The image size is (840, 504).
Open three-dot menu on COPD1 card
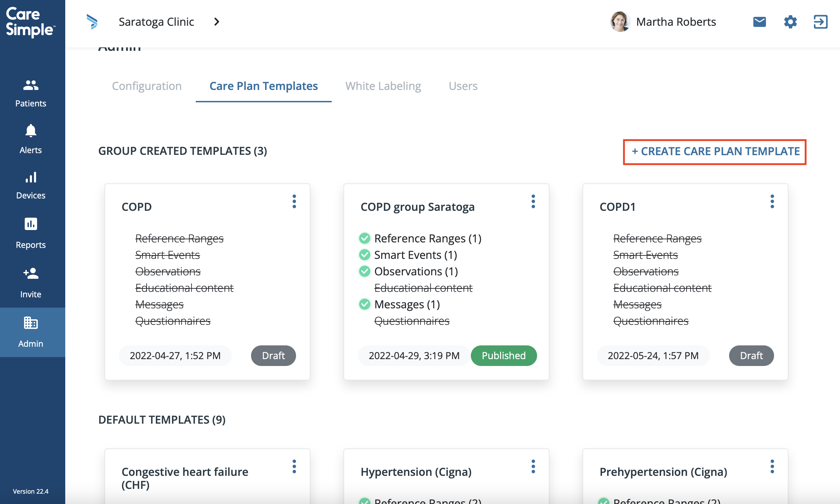[x=772, y=202]
